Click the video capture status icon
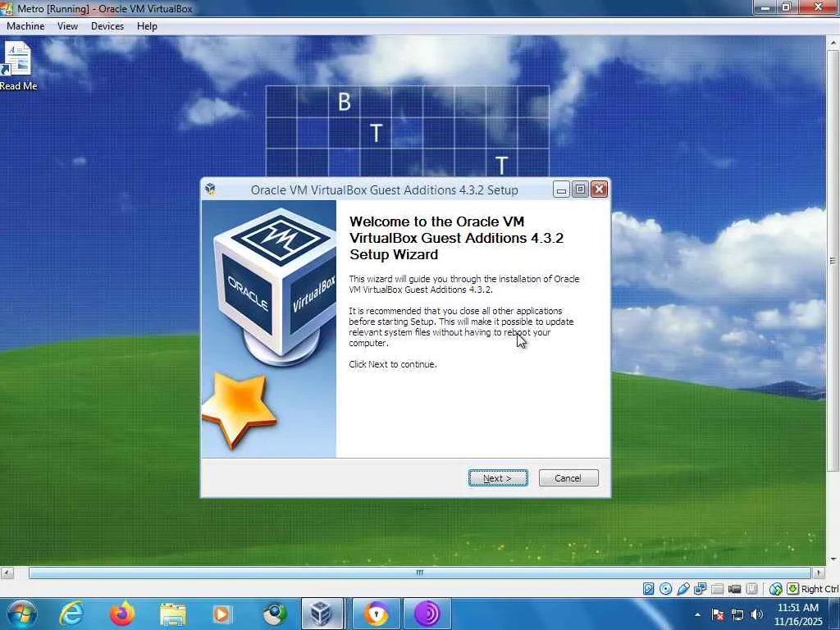Viewport: 840px width, 630px height. point(734,589)
